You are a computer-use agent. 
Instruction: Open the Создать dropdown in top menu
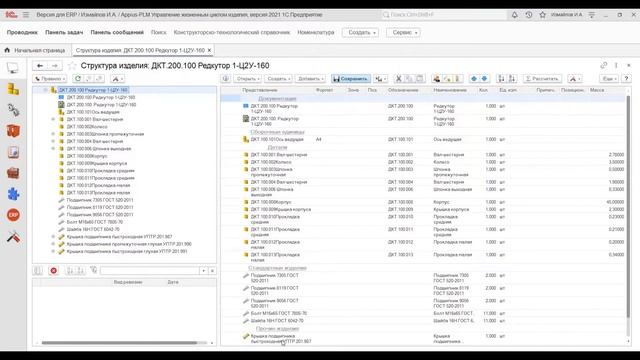pos(361,32)
